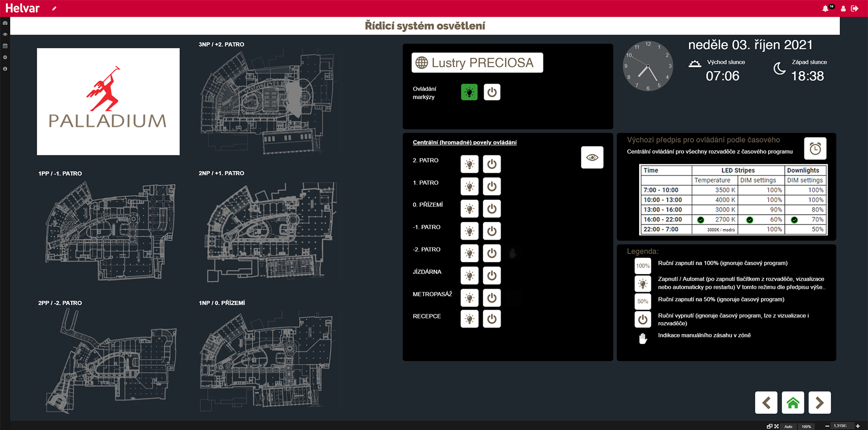Go to previous page with left chevron
Image resolution: width=868 pixels, height=430 pixels.
(x=766, y=403)
